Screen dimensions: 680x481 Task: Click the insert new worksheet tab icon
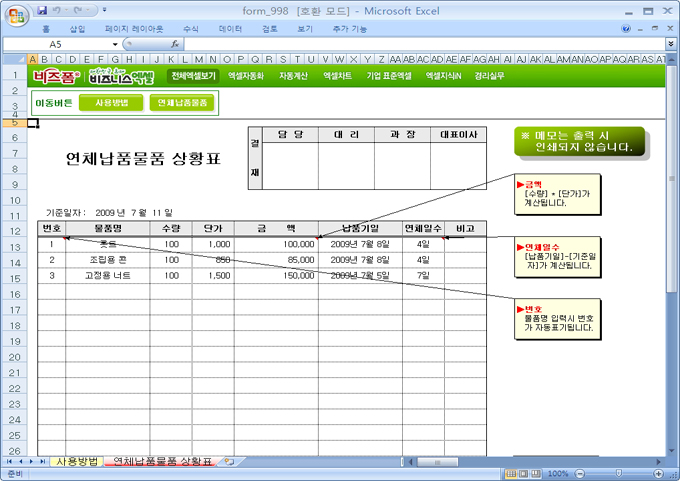point(229,462)
